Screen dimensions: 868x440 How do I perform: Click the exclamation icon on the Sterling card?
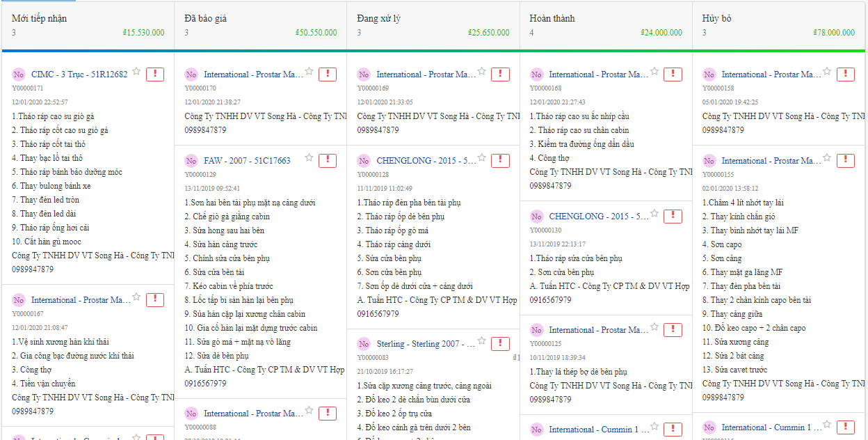click(x=500, y=344)
